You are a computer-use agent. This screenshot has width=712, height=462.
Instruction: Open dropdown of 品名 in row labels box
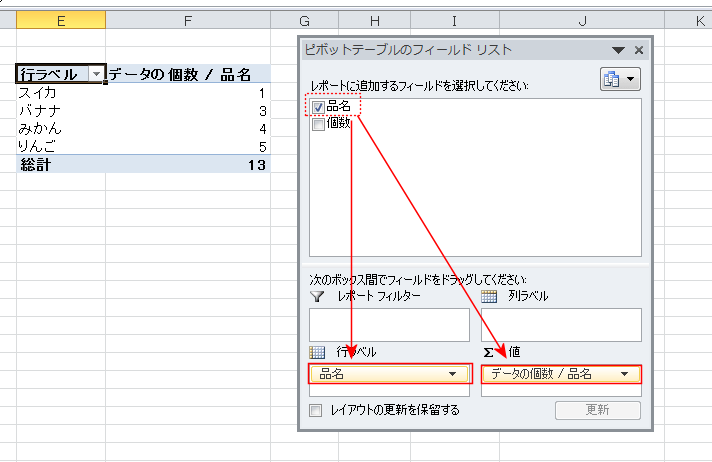click(452, 374)
